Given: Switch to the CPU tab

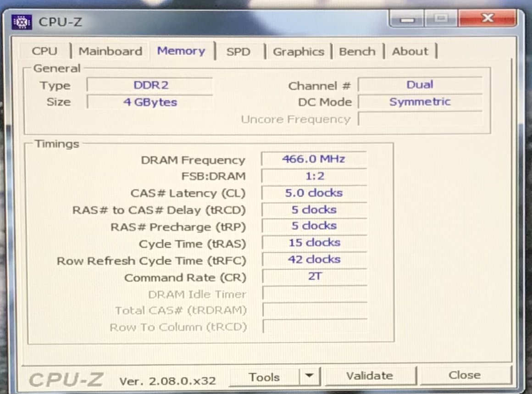Looking at the screenshot, I should click(44, 51).
